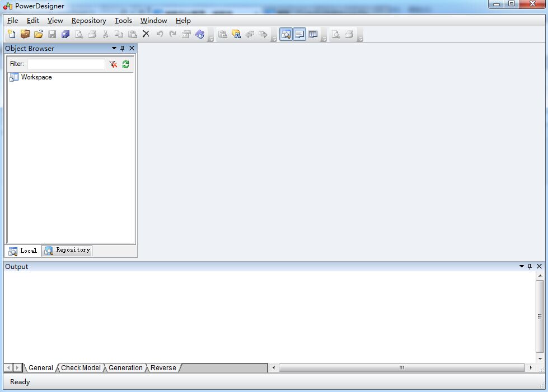The image size is (548, 392).
Task: Click the Paste clipboard icon
Action: click(133, 34)
